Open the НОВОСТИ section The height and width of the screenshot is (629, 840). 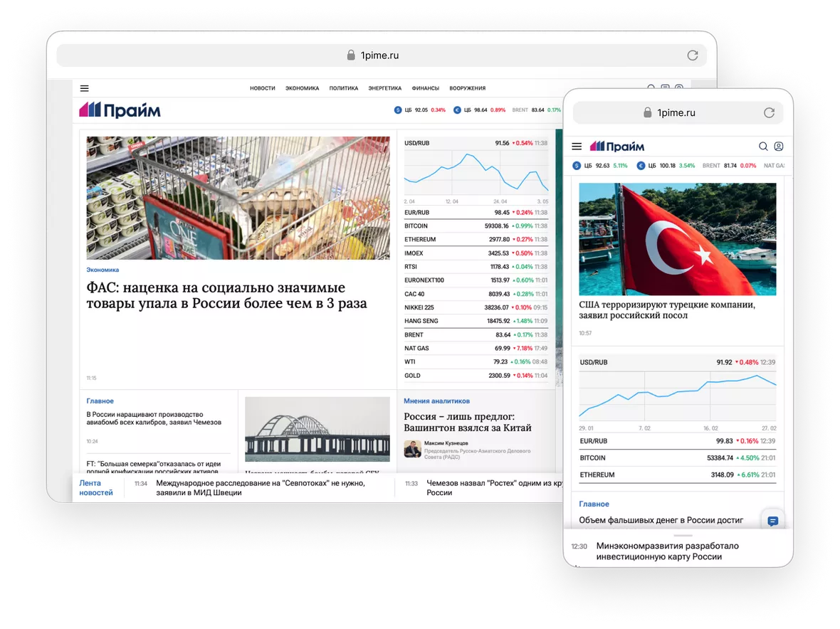click(263, 88)
